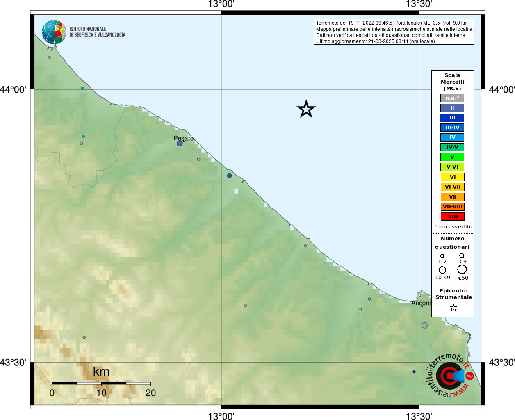Click the 'Terremoto del 19-11-2022' header line
The width and height of the screenshot is (515, 420).
[x=392, y=23]
